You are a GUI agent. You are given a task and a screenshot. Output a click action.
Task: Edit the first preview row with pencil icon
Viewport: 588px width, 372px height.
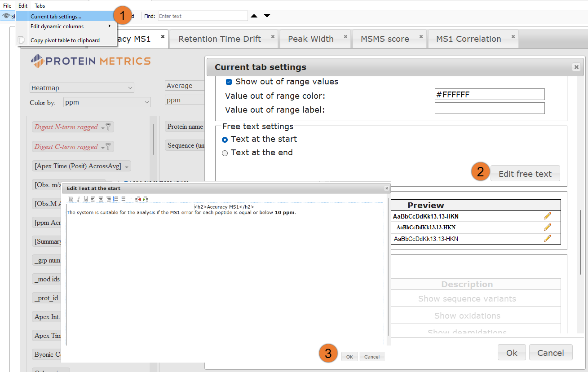(548, 216)
